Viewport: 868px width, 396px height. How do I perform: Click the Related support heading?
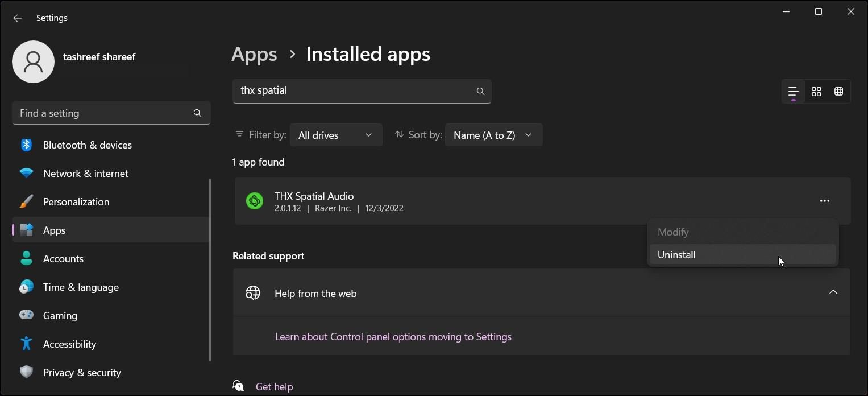pyautogui.click(x=268, y=256)
